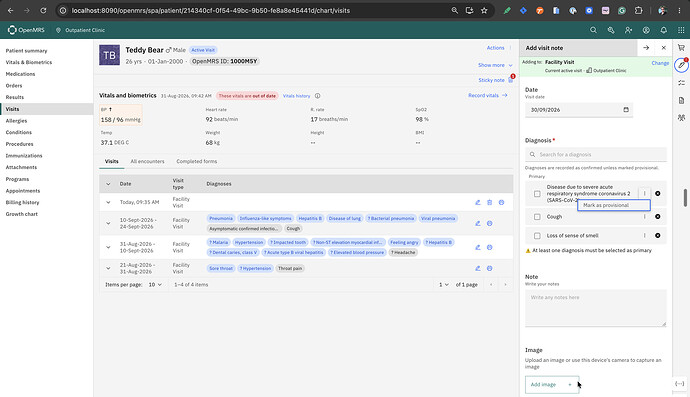690x397 pixels.
Task: Tick the SARS-CoV-2 disease primary checkbox
Action: 537,194
